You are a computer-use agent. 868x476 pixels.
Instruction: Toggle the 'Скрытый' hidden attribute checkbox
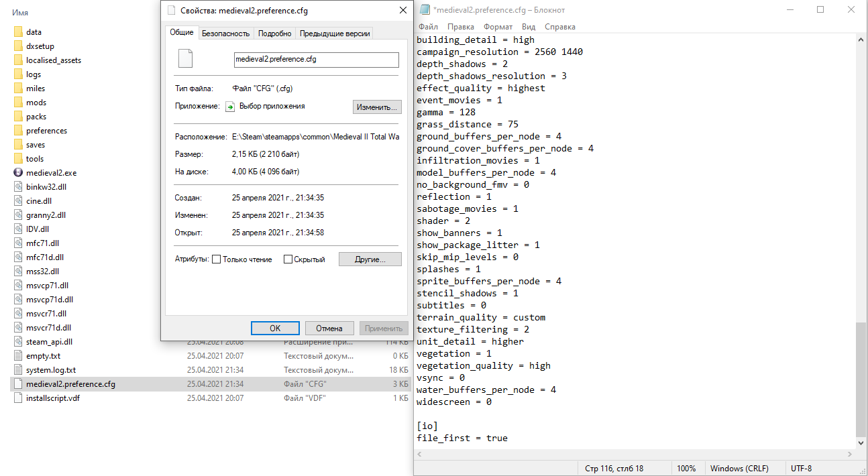(x=288, y=259)
